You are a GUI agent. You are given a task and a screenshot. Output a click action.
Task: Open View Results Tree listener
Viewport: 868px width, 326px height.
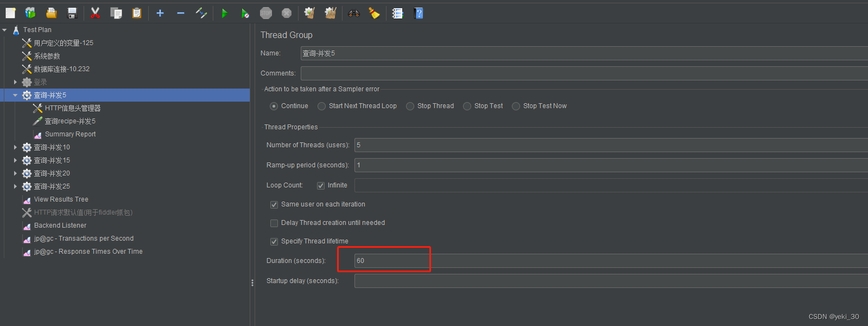click(61, 199)
